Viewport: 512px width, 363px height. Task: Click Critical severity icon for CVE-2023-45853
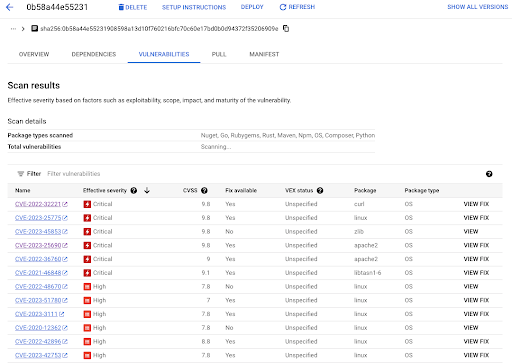click(x=87, y=231)
